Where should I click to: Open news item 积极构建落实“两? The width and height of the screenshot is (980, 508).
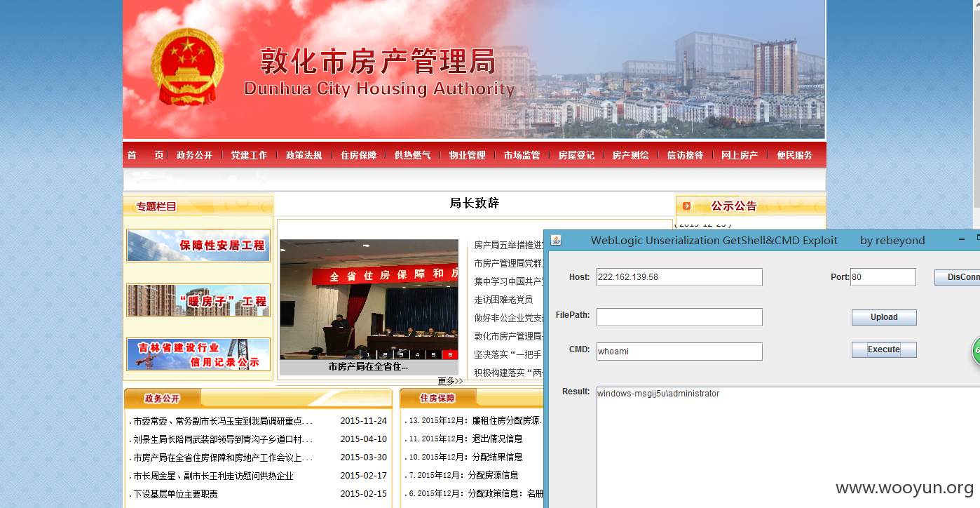point(509,373)
